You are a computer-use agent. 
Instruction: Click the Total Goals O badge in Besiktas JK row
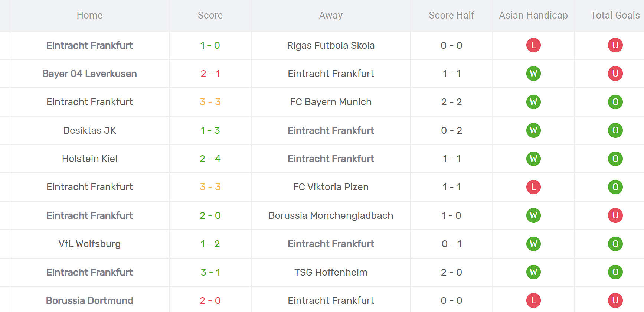tap(615, 130)
